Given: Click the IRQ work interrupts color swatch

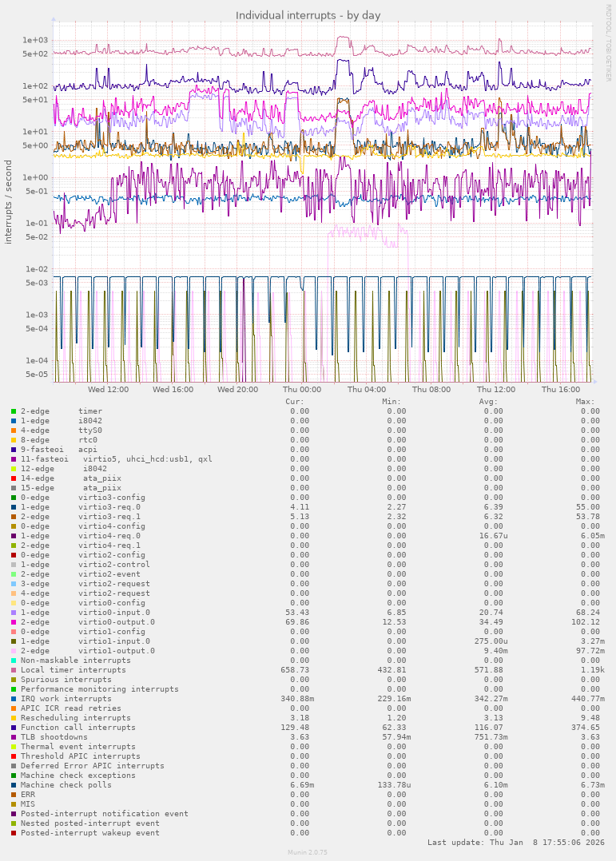Looking at the screenshot, I should 14,699.
